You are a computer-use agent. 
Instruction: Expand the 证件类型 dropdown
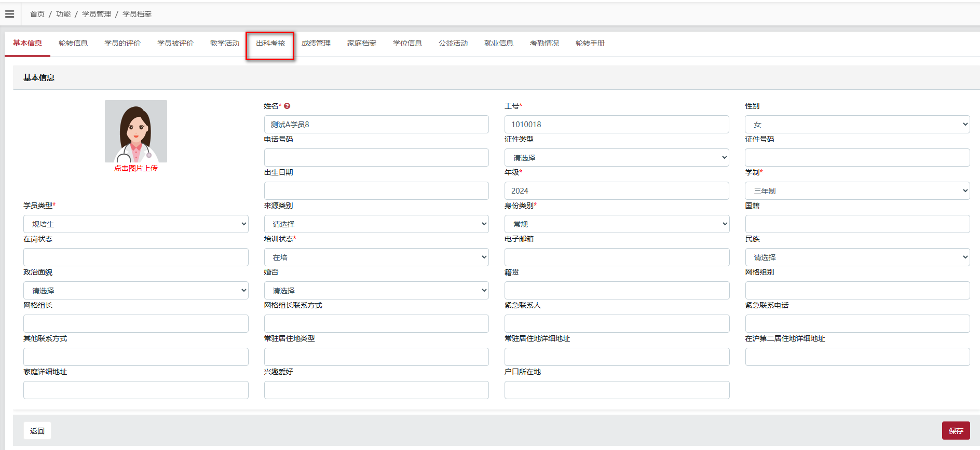click(x=617, y=158)
